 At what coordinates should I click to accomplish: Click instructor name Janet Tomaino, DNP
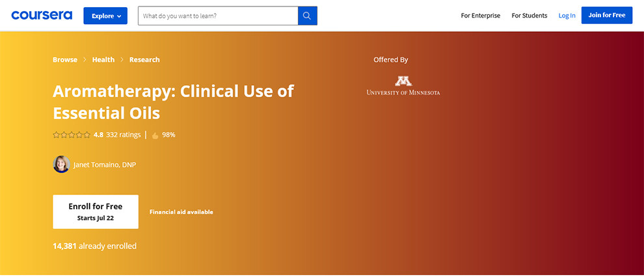105,165
